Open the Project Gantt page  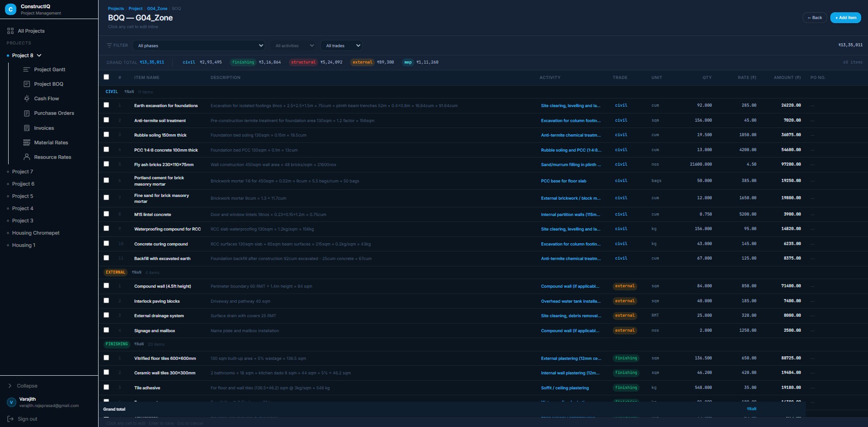pyautogui.click(x=50, y=69)
